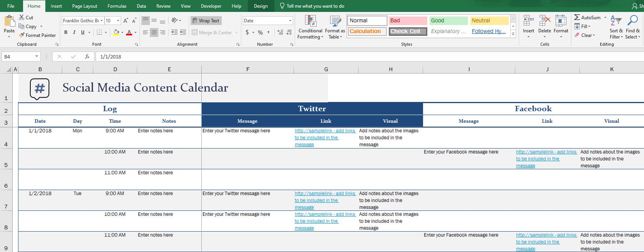Viewport: 644px width, 252px height.
Task: Click the Insert Function fx icon
Action: click(87, 57)
